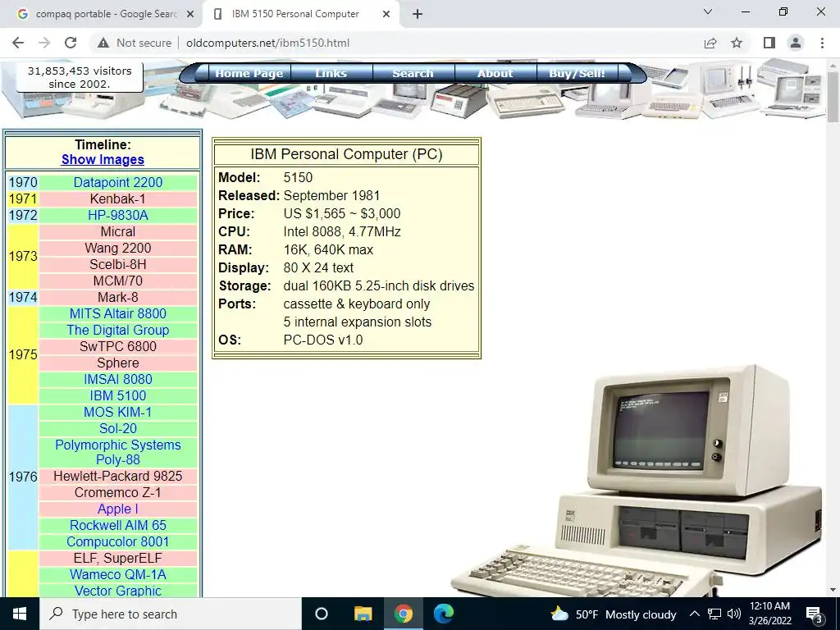Image resolution: width=840 pixels, height=630 pixels.
Task: Go back to the previous page
Action: pyautogui.click(x=18, y=43)
